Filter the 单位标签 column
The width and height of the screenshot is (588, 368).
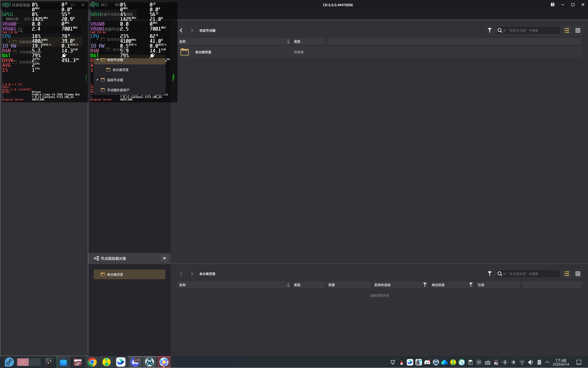click(471, 285)
